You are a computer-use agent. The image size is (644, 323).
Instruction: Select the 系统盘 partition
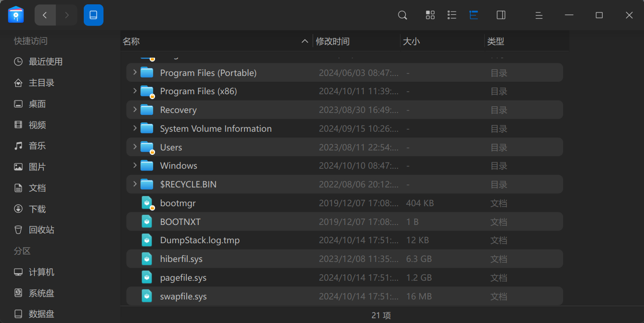(x=34, y=293)
